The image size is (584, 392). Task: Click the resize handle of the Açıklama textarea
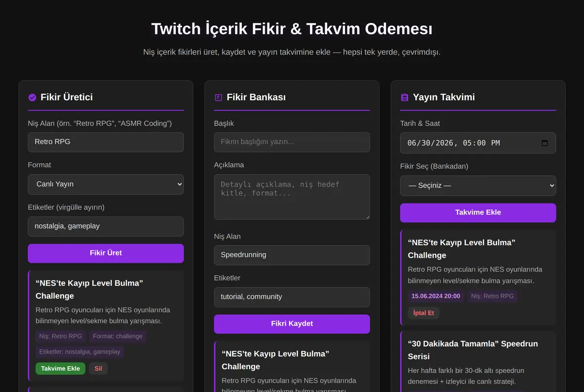367,217
